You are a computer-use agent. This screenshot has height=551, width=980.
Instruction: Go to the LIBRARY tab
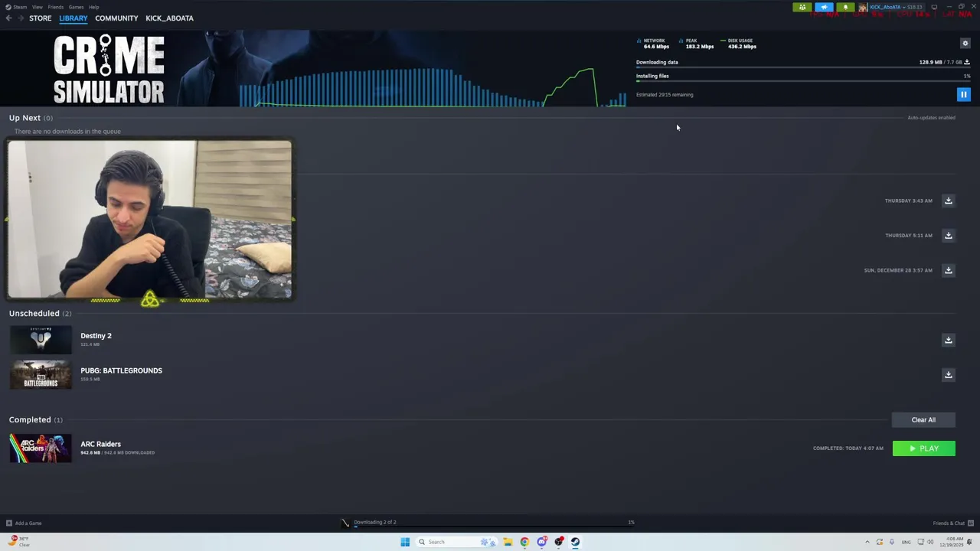(73, 18)
